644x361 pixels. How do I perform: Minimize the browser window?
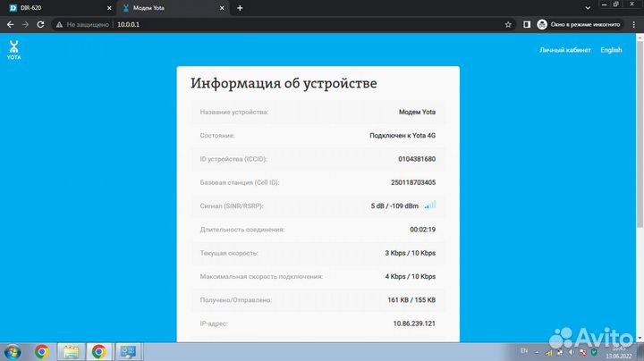point(604,4)
